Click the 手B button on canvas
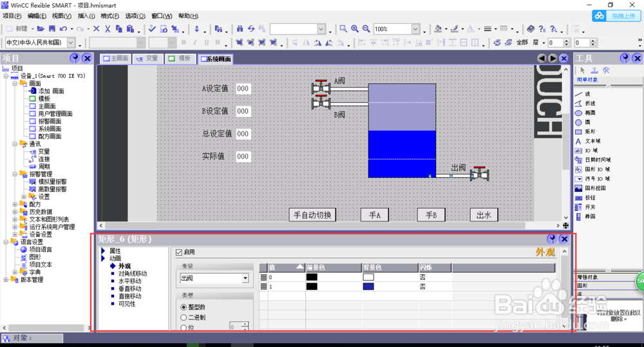 click(431, 215)
